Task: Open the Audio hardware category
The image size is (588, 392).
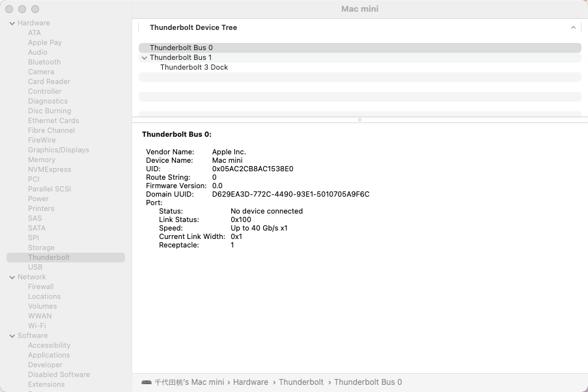Action: click(38, 52)
